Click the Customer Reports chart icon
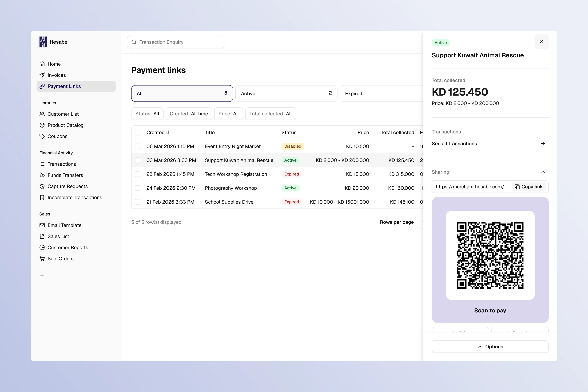The height and width of the screenshot is (392, 588). 42,247
